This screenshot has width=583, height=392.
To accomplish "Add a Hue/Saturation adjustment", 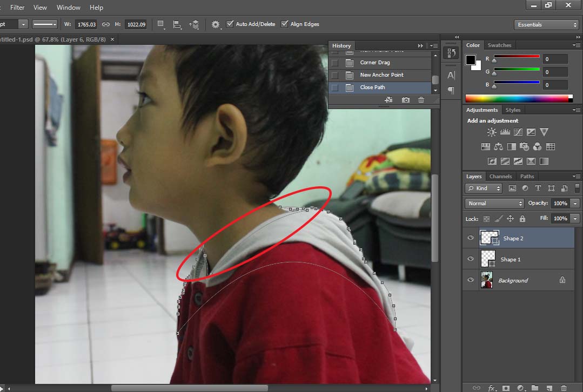I will pos(486,146).
